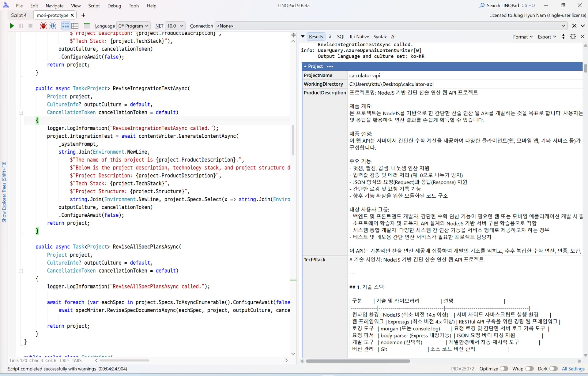Select the Results tab
Image resolution: width=588 pixels, height=376 pixels.
[x=316, y=36]
